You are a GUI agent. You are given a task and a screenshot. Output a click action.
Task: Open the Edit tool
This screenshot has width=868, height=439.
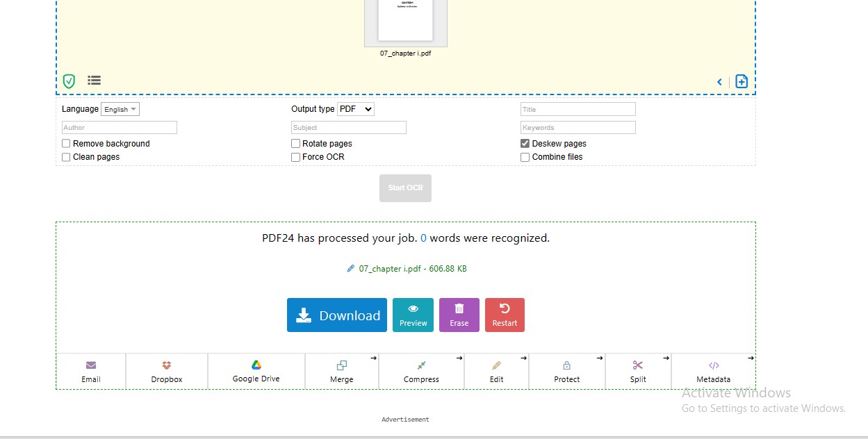point(496,372)
